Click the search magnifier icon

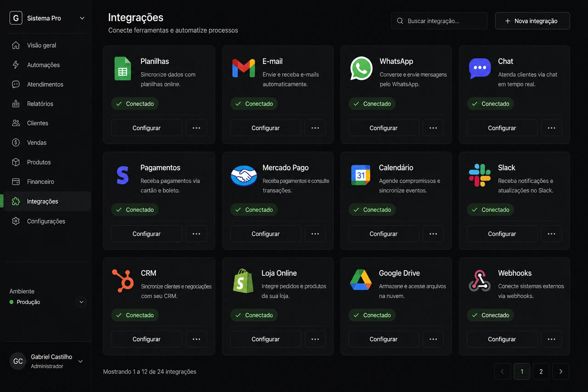point(400,21)
